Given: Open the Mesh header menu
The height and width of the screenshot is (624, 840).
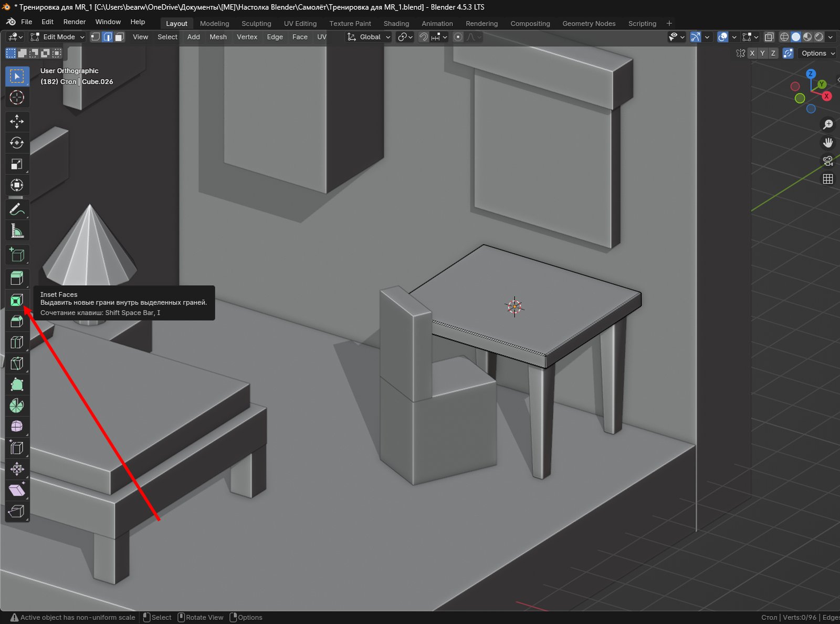Looking at the screenshot, I should tap(218, 37).
